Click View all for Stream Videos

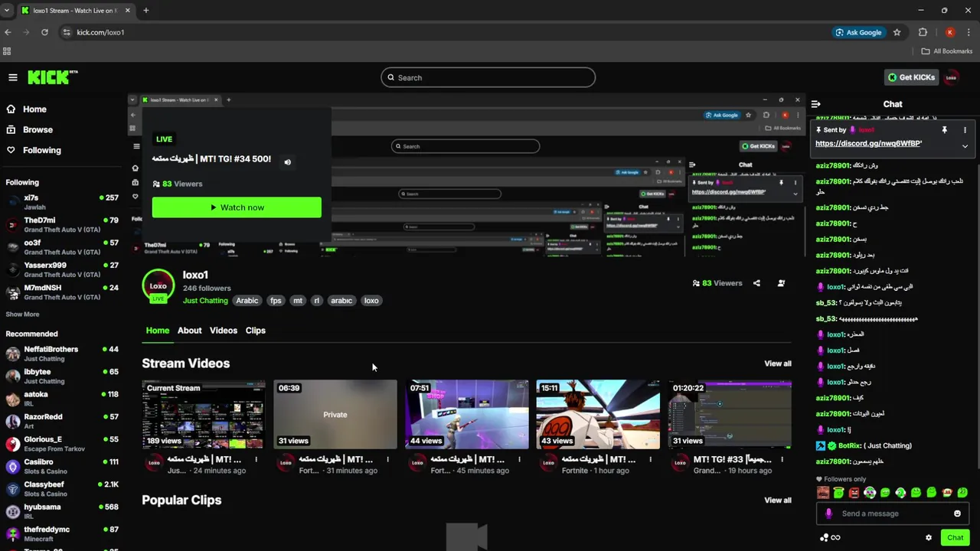tap(778, 364)
